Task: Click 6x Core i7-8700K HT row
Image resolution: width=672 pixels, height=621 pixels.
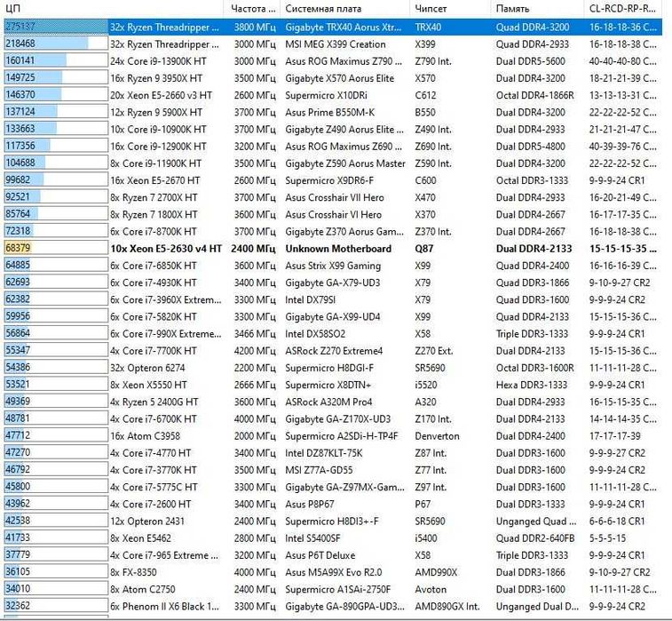Action: tap(333, 232)
